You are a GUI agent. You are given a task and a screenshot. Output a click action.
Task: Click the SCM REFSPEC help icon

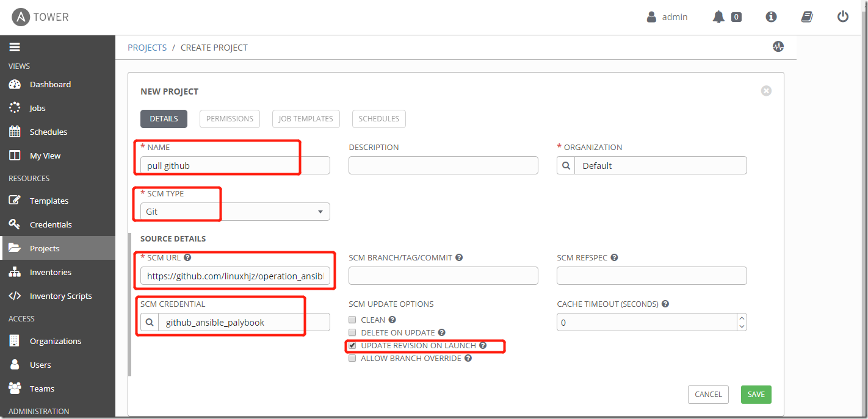(x=615, y=257)
